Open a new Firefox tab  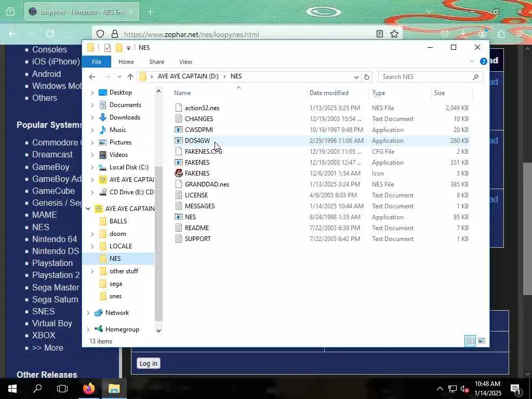tap(150, 12)
